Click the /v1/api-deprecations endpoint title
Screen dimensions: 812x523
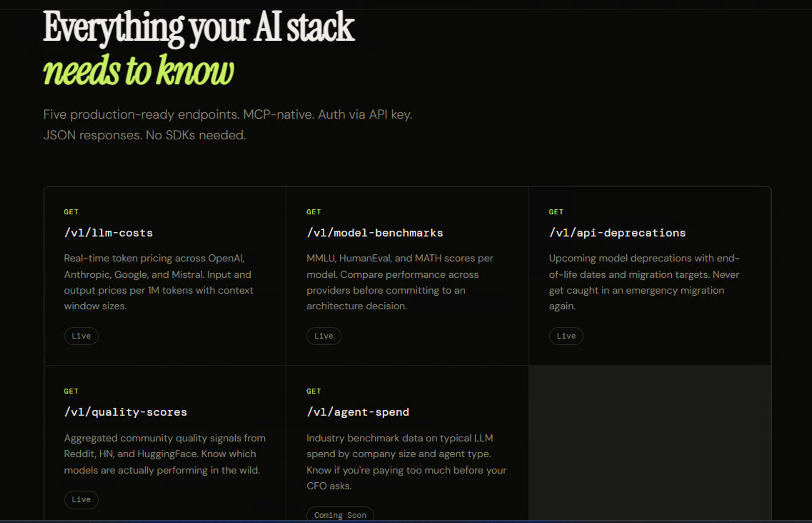617,233
